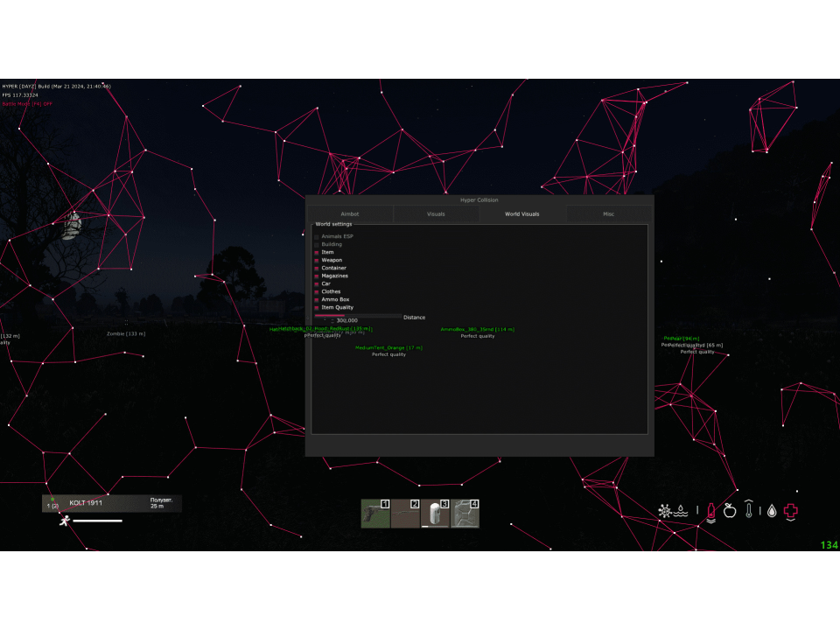Click the 300.000 distance value
Image resolution: width=840 pixels, height=630 pixels.
coord(347,320)
